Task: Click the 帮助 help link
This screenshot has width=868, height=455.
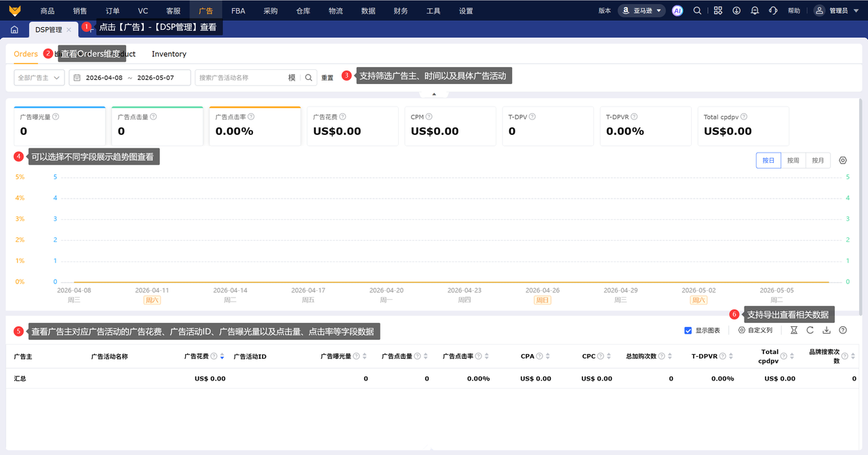Action: point(794,11)
